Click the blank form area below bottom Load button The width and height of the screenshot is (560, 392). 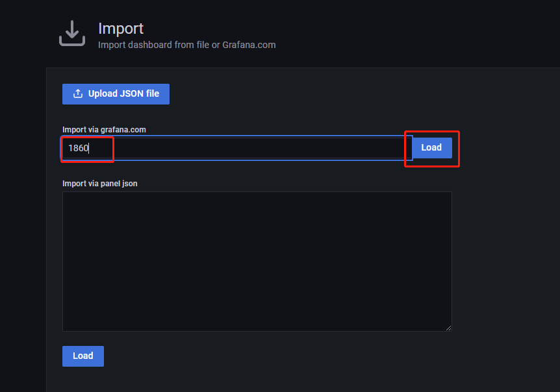pos(260,380)
